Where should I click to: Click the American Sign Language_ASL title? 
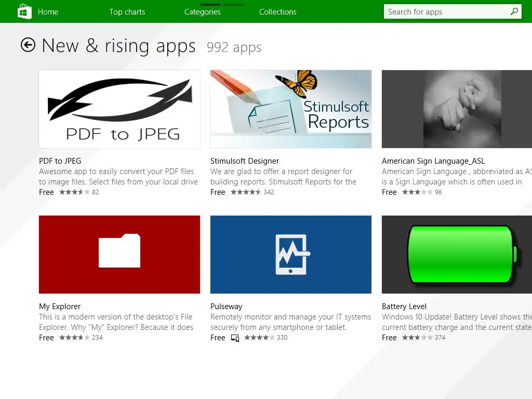[433, 161]
